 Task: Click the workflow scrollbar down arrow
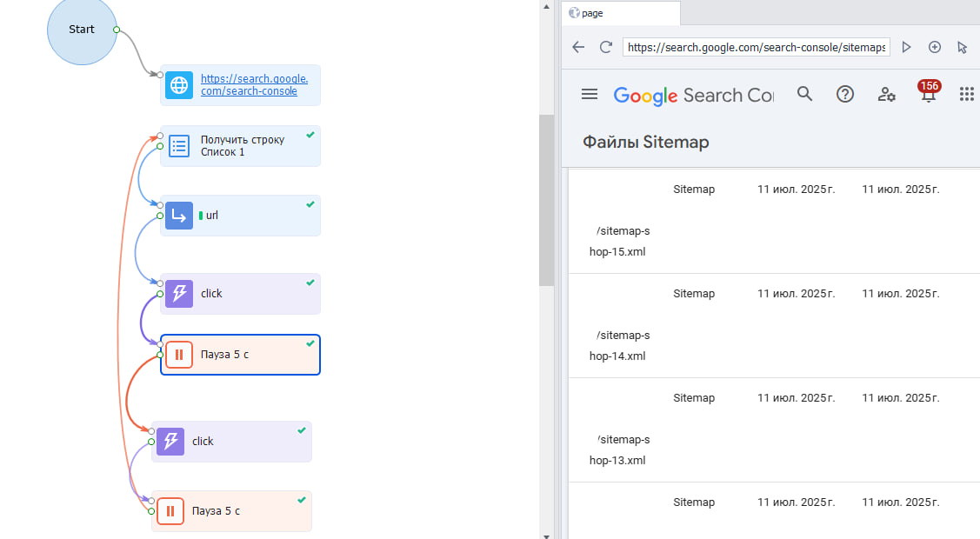[x=546, y=536]
